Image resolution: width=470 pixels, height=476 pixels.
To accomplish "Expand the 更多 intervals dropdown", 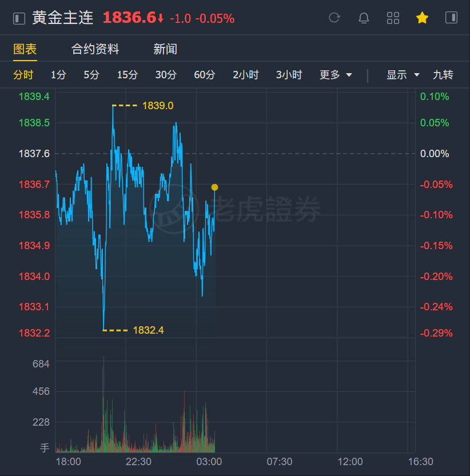I will [x=336, y=75].
